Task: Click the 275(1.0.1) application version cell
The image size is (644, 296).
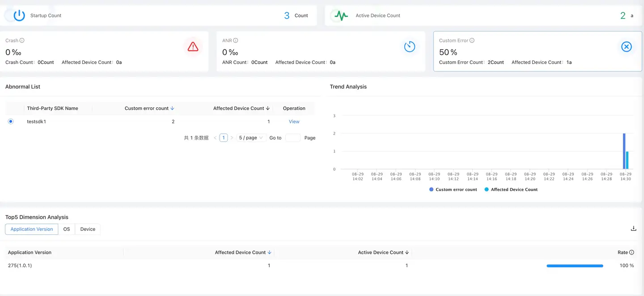Action: click(20, 266)
